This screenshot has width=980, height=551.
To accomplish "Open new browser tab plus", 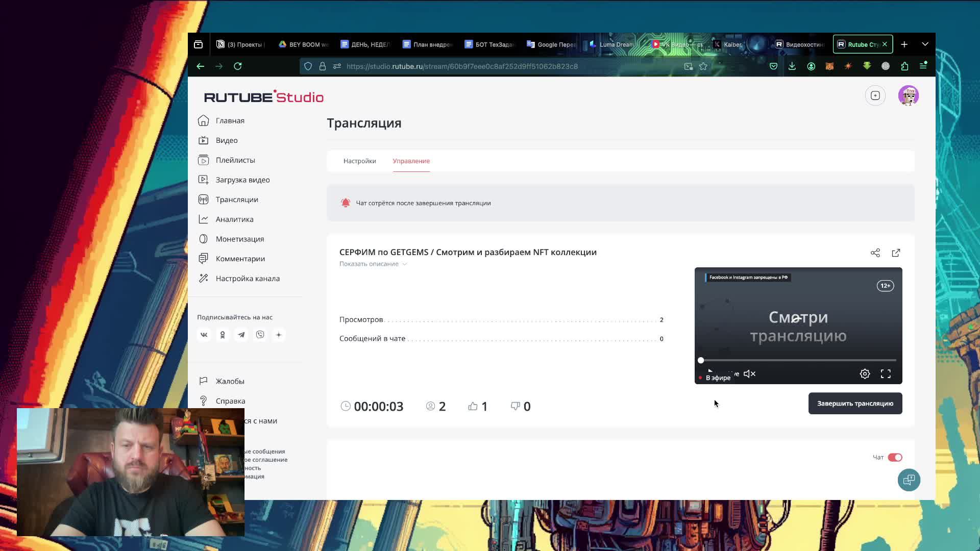I will click(x=904, y=44).
